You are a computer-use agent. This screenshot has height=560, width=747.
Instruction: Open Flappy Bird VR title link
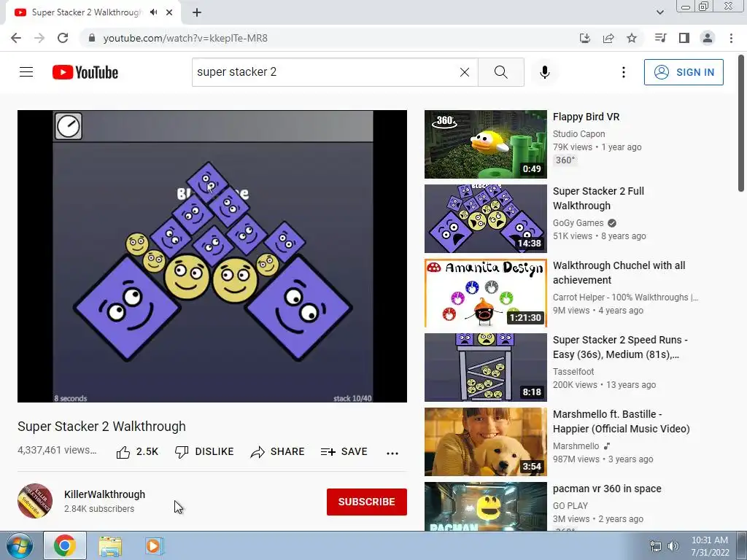586,117
